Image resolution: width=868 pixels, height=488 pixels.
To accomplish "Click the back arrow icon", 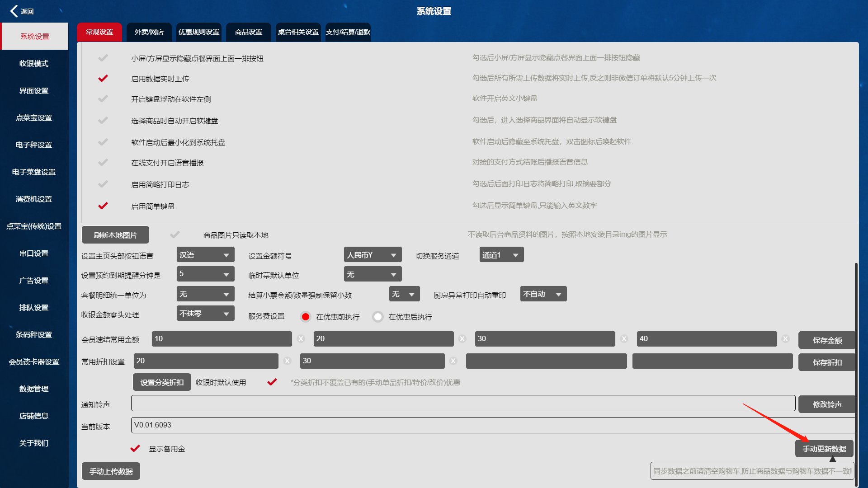I will 14,11.
